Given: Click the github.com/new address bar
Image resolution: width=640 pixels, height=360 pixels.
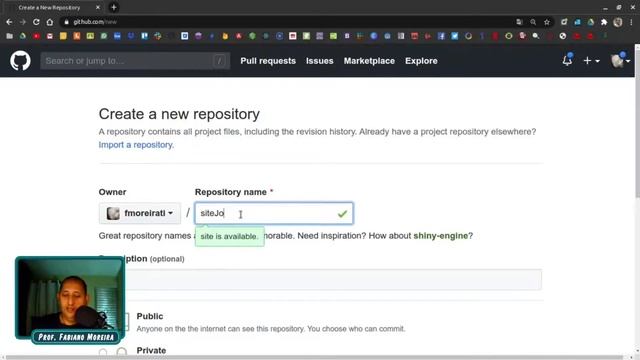Looking at the screenshot, I should point(286,22).
